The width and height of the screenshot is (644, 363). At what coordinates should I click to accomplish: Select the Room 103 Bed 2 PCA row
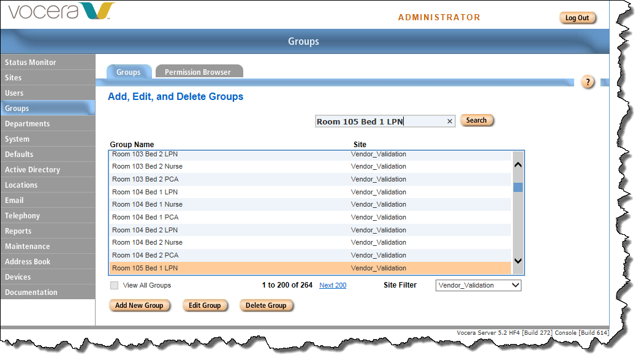tap(310, 179)
